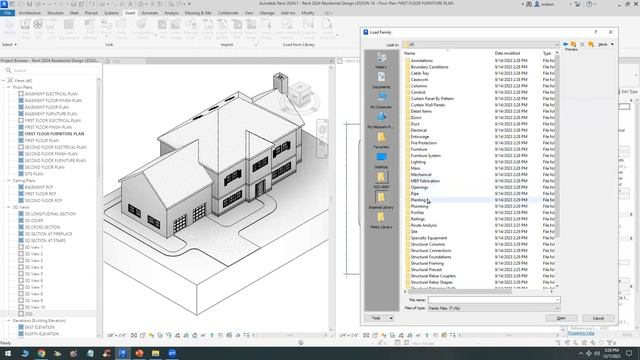
Task: Select the Plumbing folder
Action: point(419,206)
